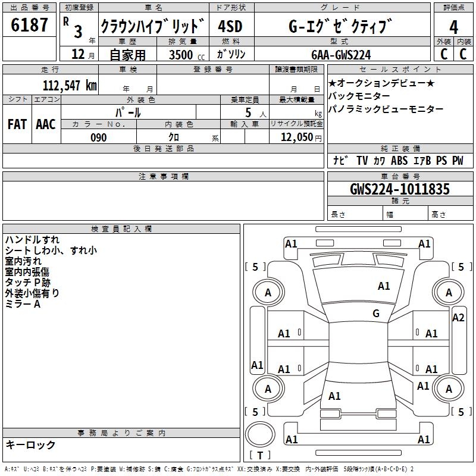Screen dimensions: 476x476
Task: Click the registration month 12月
Action: 83,54
